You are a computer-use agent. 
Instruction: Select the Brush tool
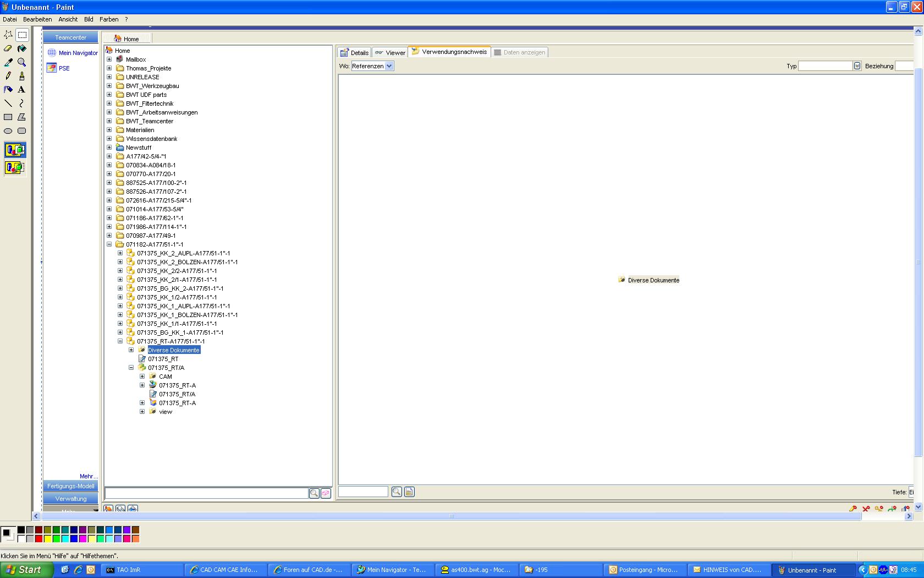click(x=22, y=76)
